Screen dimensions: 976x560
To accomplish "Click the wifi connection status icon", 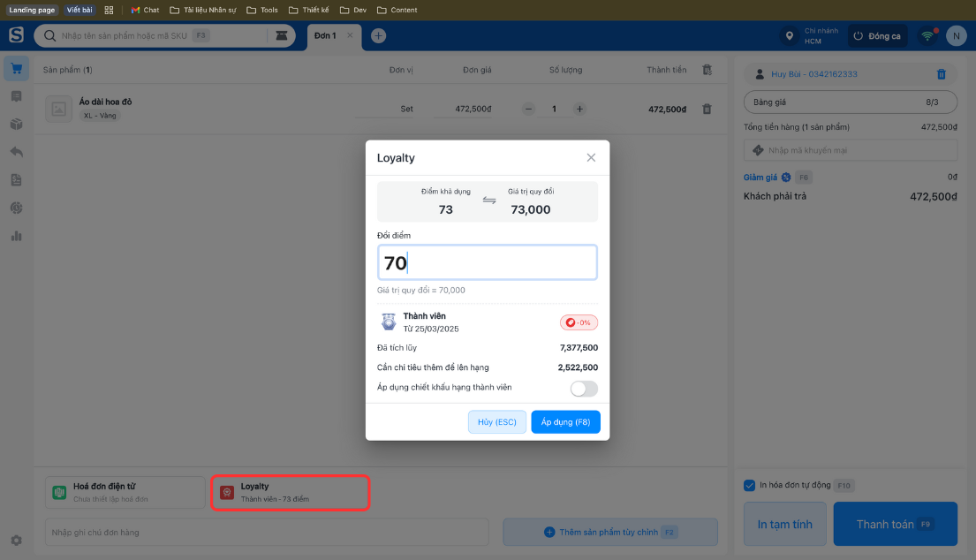I will (928, 35).
